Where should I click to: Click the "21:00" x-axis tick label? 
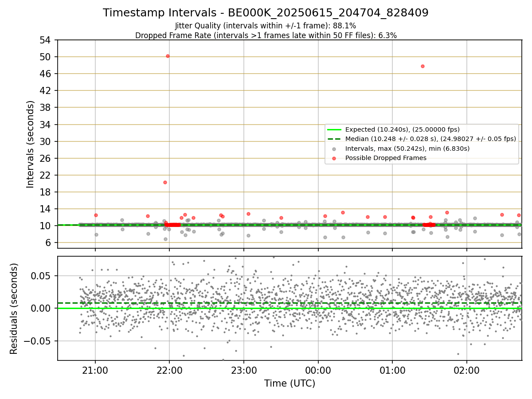(x=95, y=370)
